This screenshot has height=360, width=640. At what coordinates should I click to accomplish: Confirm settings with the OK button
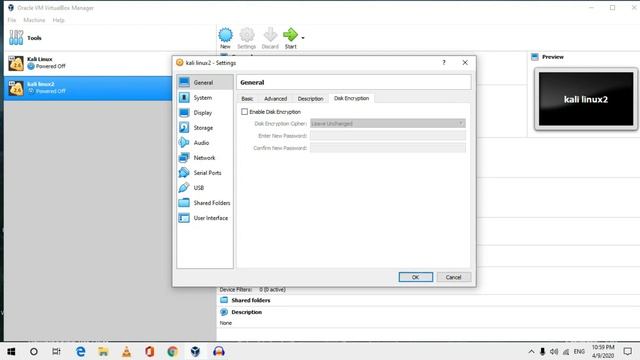pos(416,277)
